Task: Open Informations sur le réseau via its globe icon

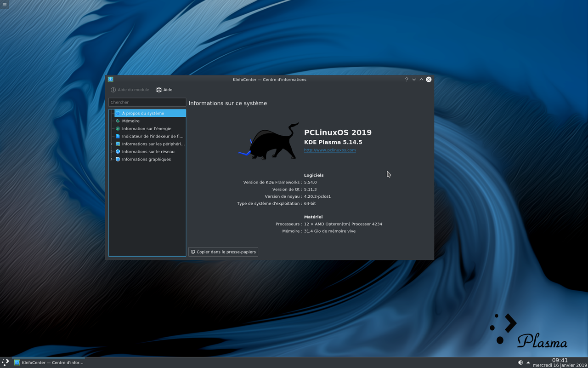Action: point(118,151)
